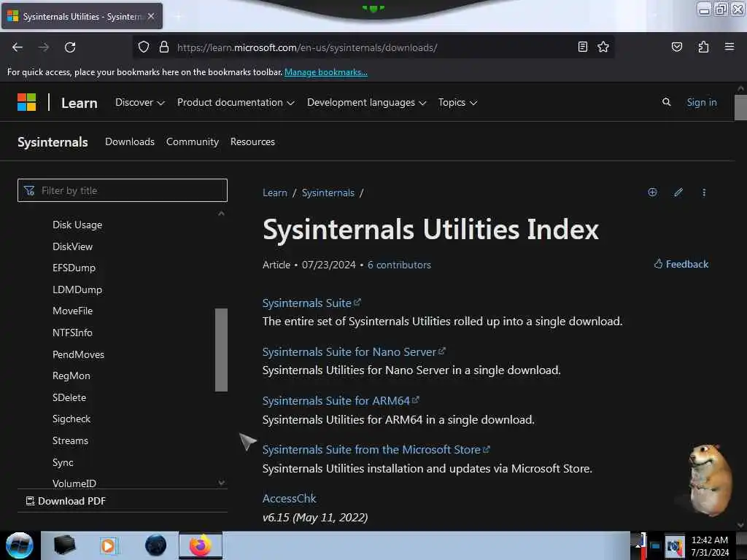747x560 pixels.
Task: Click the site security padlock icon
Action: click(164, 47)
